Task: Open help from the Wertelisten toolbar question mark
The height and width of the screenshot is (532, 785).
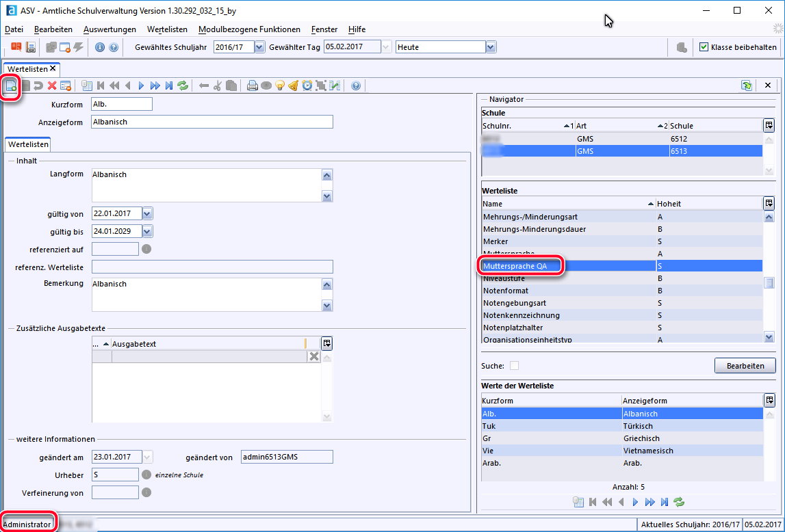Action: (356, 86)
